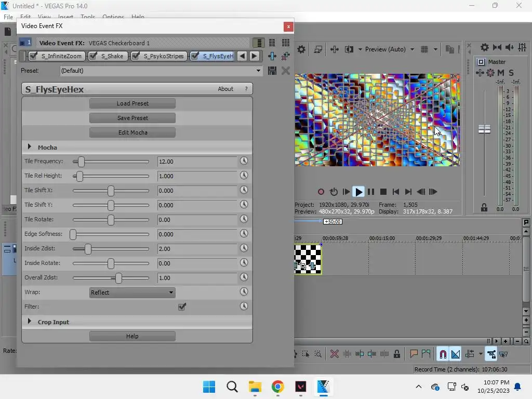This screenshot has height=399, width=532.
Task: Toggle Lock Envelopes to Events icon
Action: pos(491,354)
